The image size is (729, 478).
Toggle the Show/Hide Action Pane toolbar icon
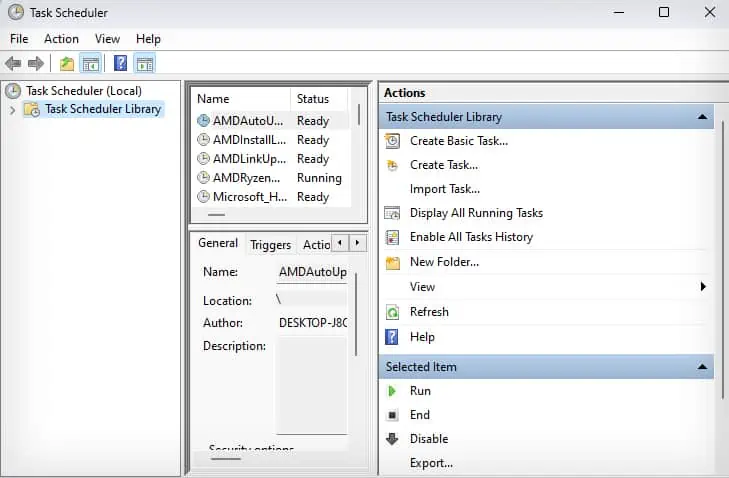click(x=145, y=64)
